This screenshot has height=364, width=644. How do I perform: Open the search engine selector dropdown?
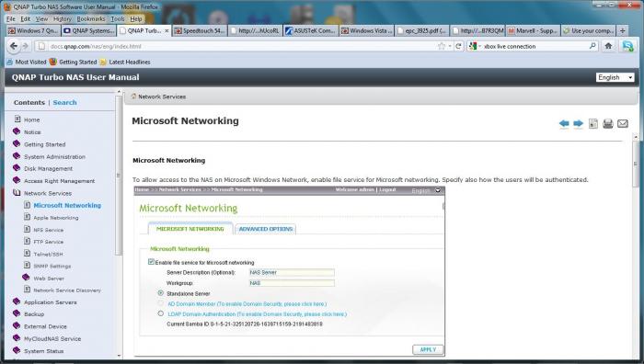pyautogui.click(x=475, y=46)
